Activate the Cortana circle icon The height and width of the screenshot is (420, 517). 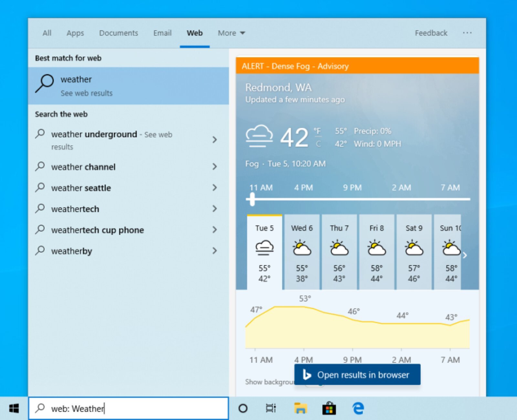pos(243,408)
